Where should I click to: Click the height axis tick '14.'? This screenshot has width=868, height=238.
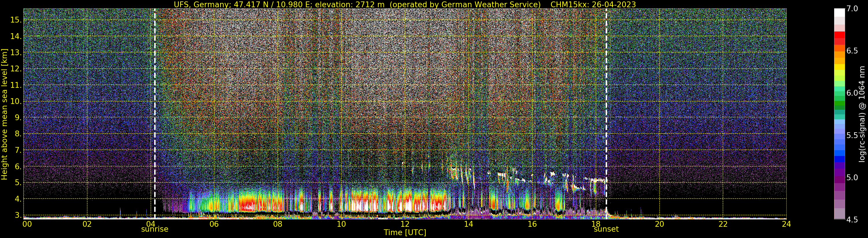point(16,36)
